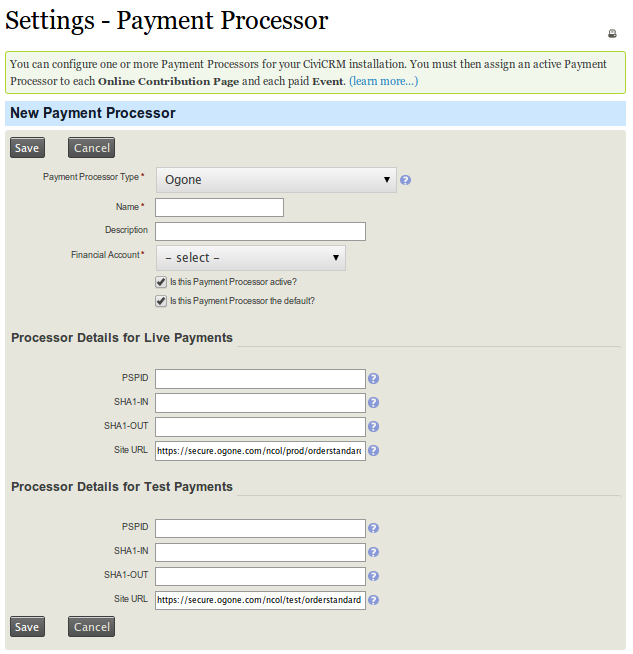Click help icon beside test SHA1-IN field
Viewport: 633px width, 654px height.
point(373,552)
